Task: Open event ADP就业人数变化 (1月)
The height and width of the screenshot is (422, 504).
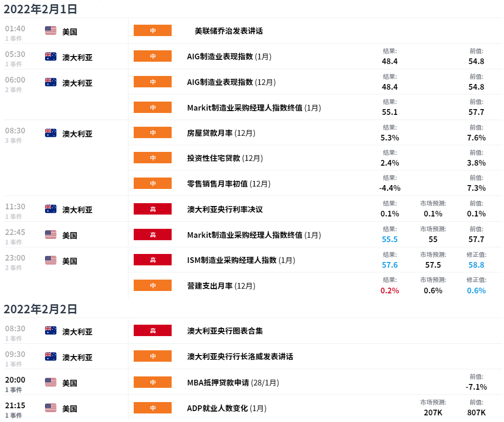Action: tap(227, 409)
